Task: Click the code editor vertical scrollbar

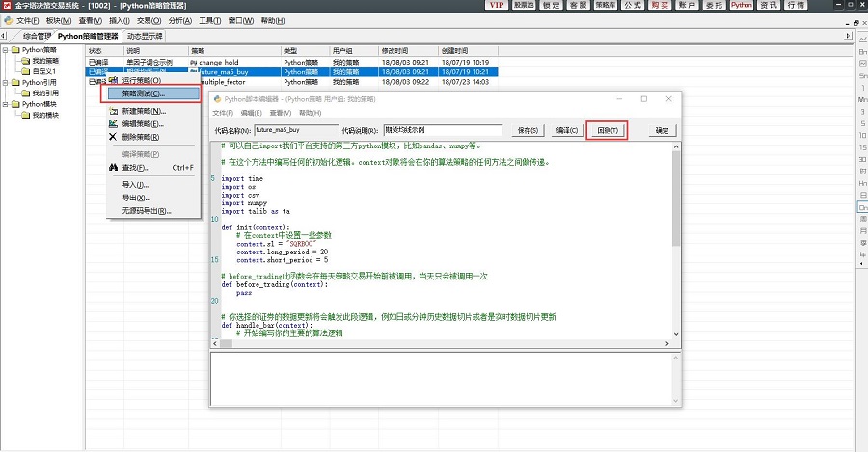Action: (x=676, y=240)
